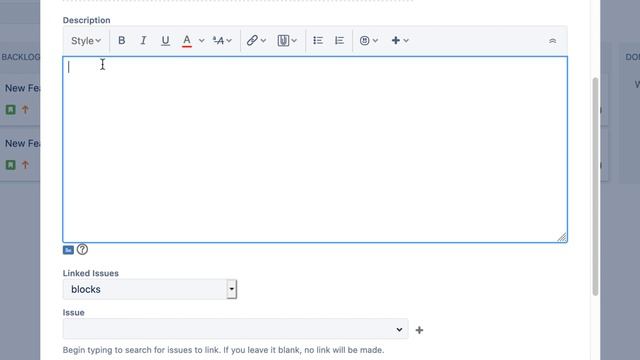Collapse the editor toolbar
Viewport: 640px width, 360px height.
pyautogui.click(x=552, y=41)
